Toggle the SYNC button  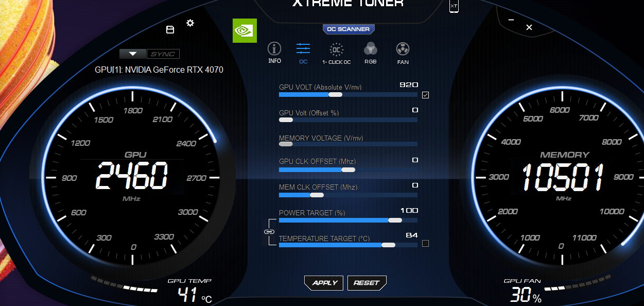(x=163, y=54)
